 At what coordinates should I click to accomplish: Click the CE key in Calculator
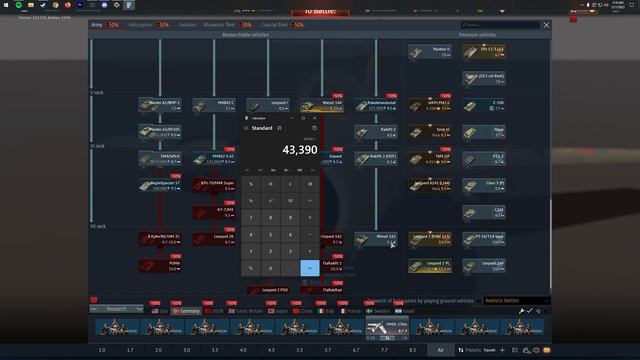click(x=271, y=184)
